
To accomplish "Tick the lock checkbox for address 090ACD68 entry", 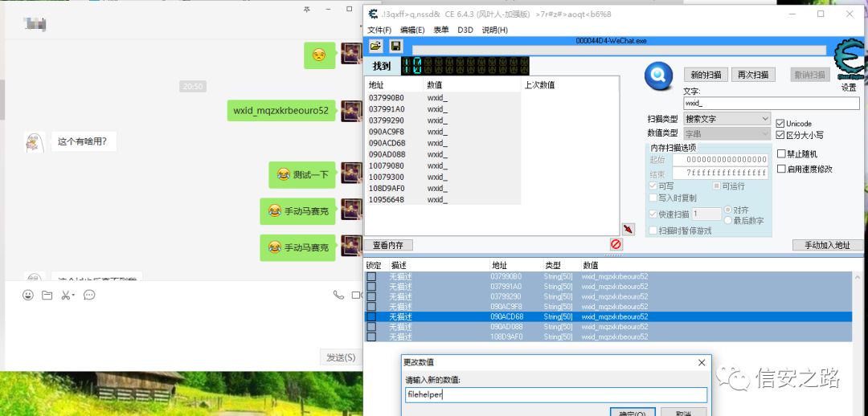I will coord(371,316).
